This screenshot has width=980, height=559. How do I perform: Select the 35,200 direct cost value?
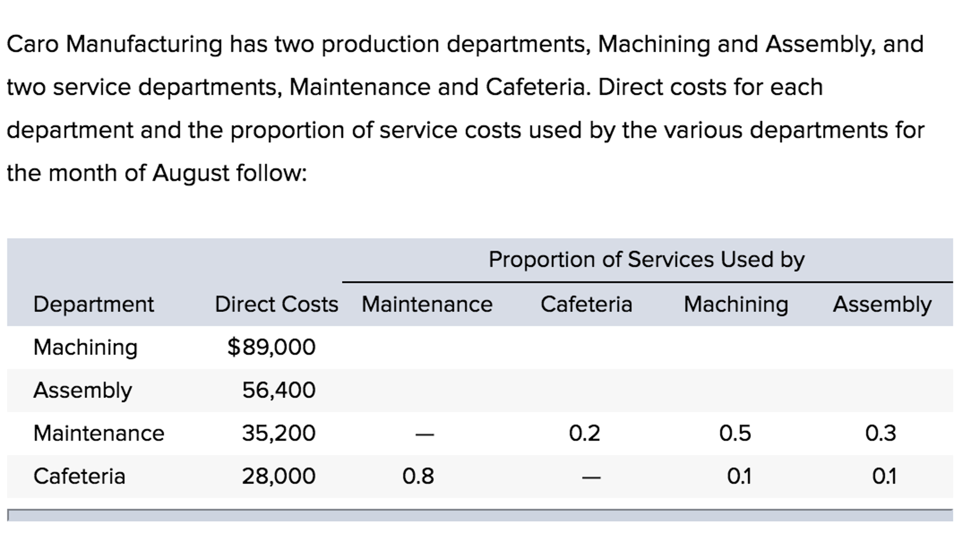pyautogui.click(x=279, y=434)
